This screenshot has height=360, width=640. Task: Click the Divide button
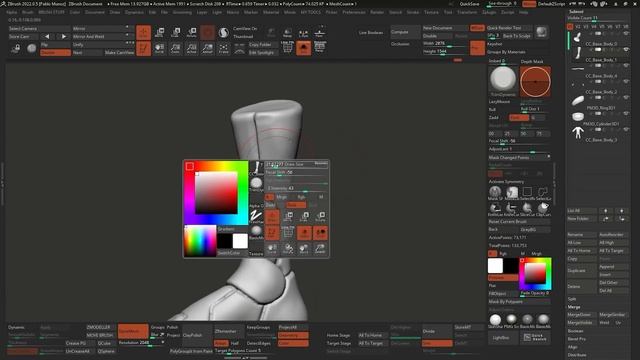pyautogui.click(x=437, y=331)
